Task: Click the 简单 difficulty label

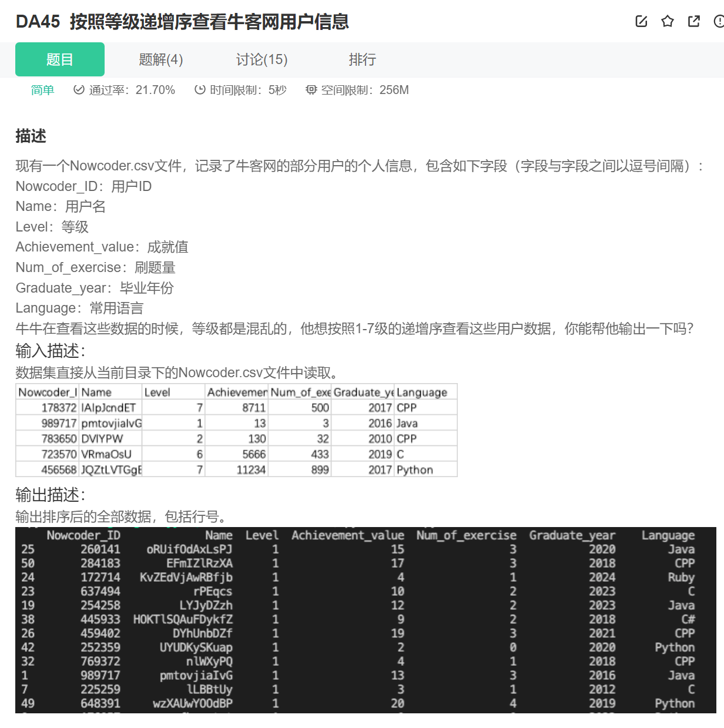Action: pyautogui.click(x=42, y=90)
